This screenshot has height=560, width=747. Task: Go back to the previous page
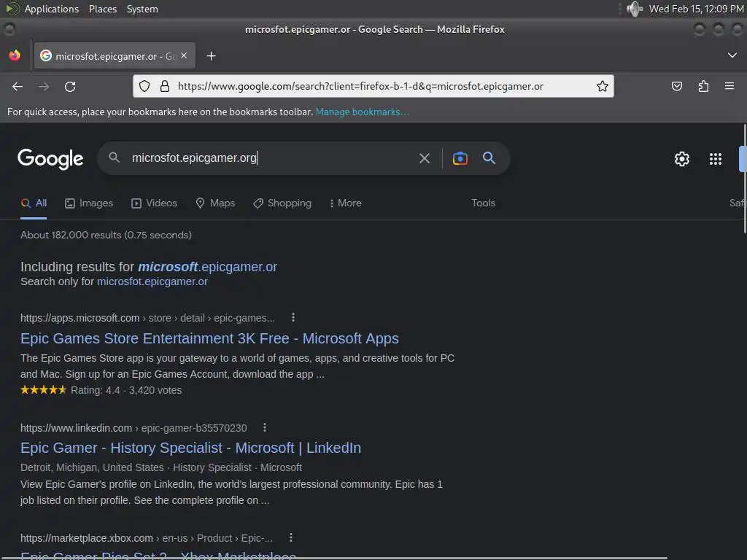click(18, 86)
